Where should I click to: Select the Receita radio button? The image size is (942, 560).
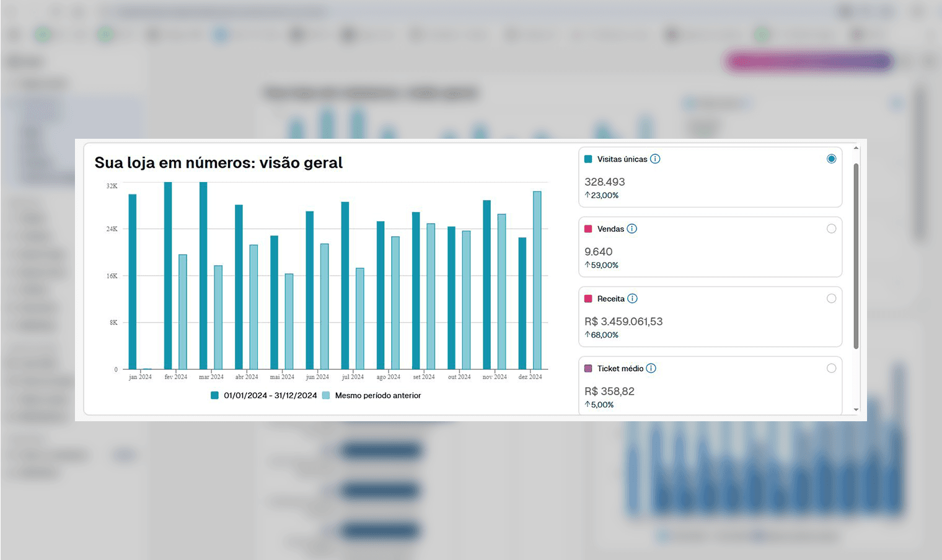831,299
